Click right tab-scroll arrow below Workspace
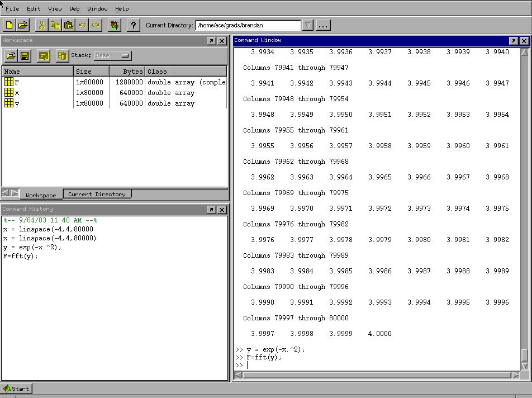 (x=15, y=193)
